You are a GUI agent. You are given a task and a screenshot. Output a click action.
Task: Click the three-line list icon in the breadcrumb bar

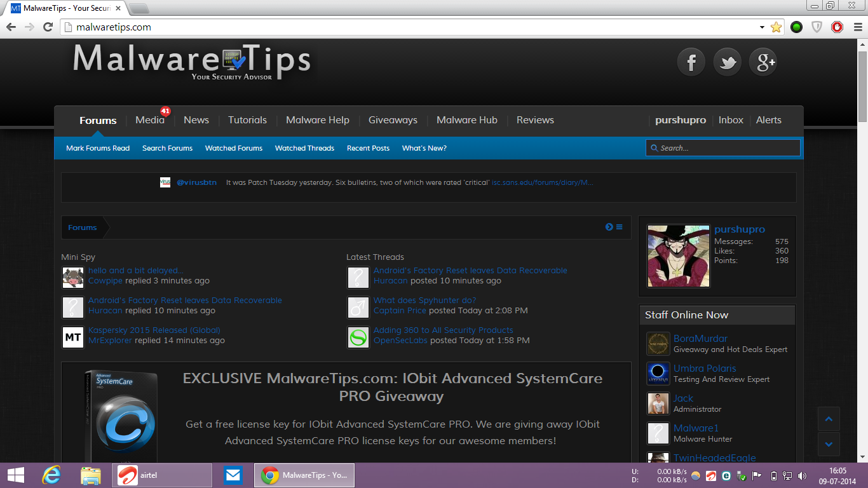tap(619, 227)
